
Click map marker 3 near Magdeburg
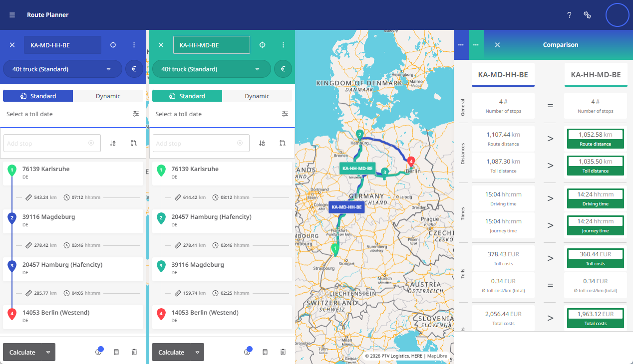tap(384, 172)
